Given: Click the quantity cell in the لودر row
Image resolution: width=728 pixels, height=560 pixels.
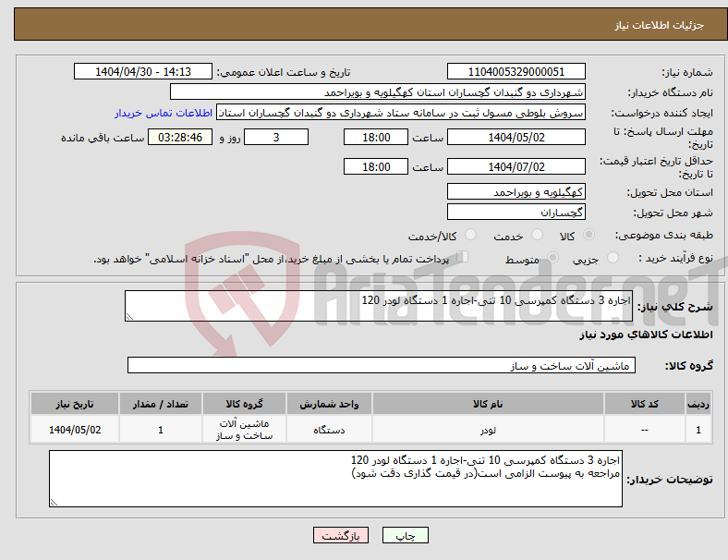Looking at the screenshot, I should (x=160, y=430).
